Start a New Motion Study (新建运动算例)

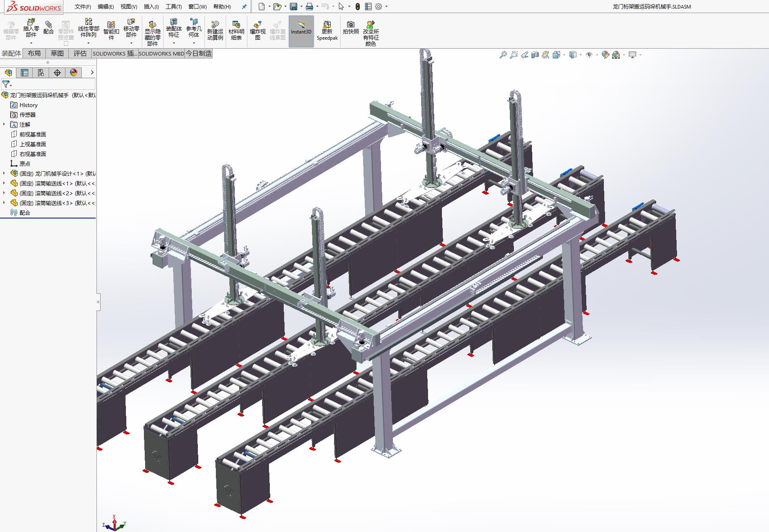215,30
